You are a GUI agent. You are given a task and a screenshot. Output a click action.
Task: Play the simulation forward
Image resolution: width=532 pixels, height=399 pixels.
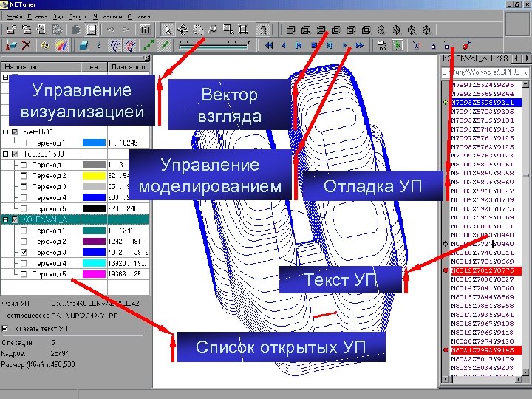(x=345, y=45)
